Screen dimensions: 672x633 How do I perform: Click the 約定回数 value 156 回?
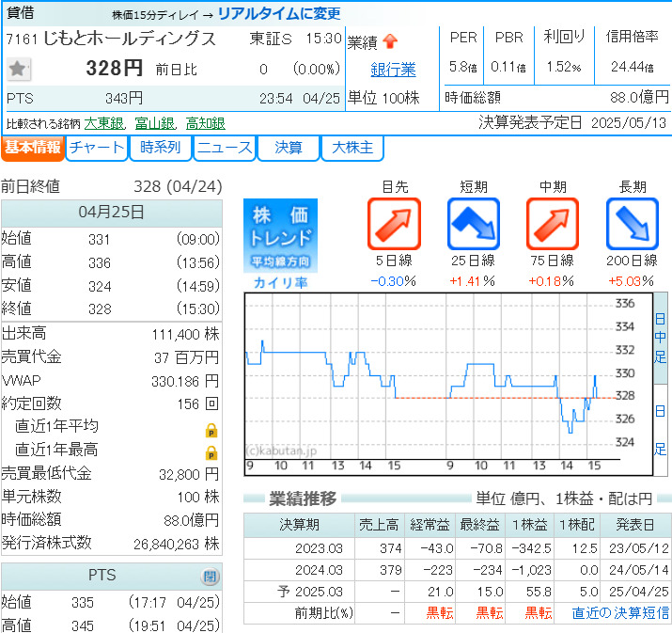coord(198,404)
